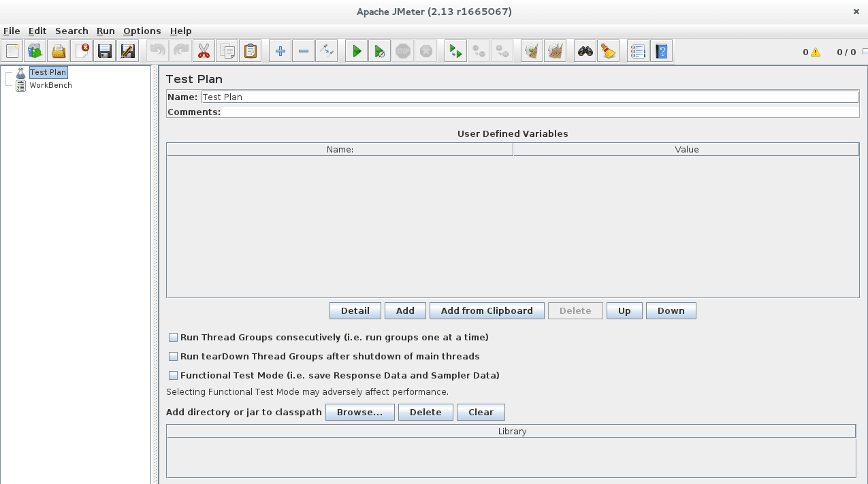
Task: Toggle the log viewer via warning triangle
Action: coord(816,52)
